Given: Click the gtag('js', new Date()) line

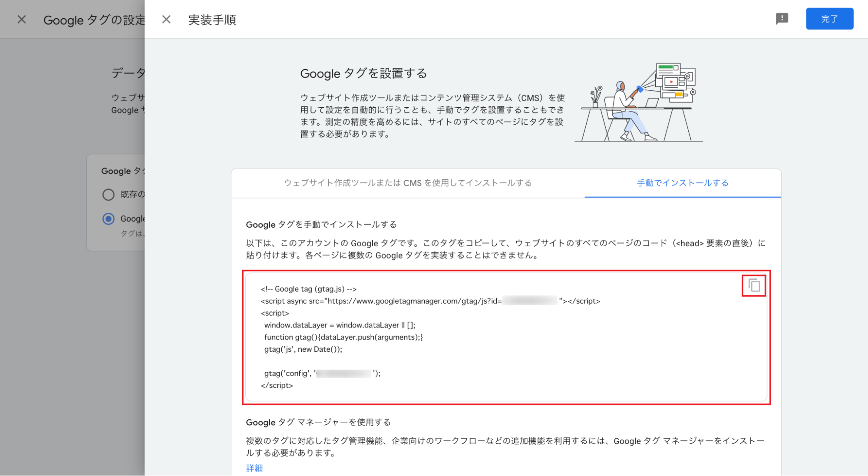Looking at the screenshot, I should (x=303, y=349).
